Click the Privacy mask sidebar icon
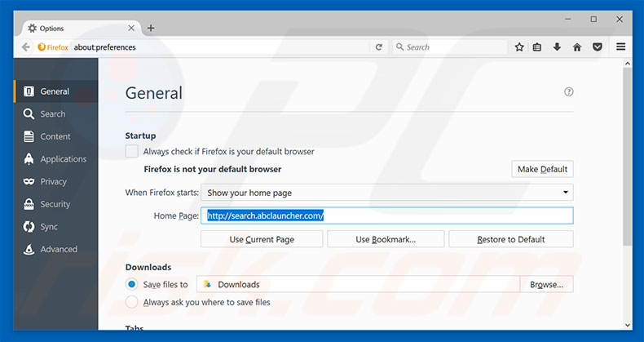 point(29,181)
